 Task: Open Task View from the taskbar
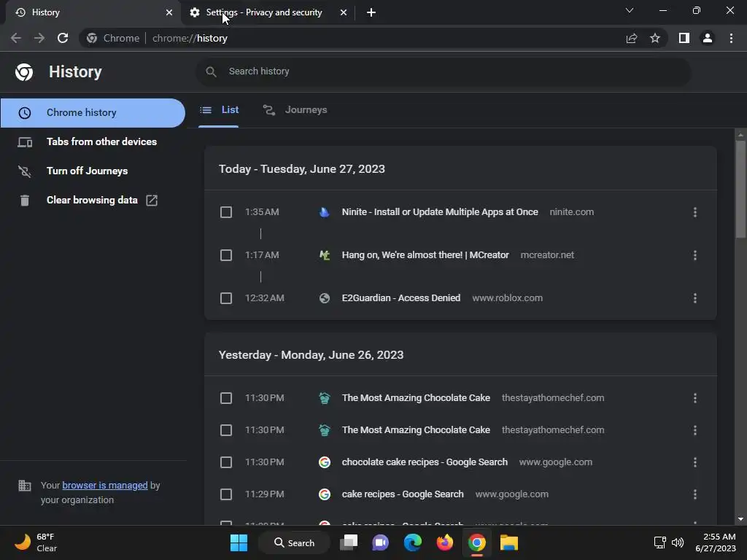[x=349, y=542]
